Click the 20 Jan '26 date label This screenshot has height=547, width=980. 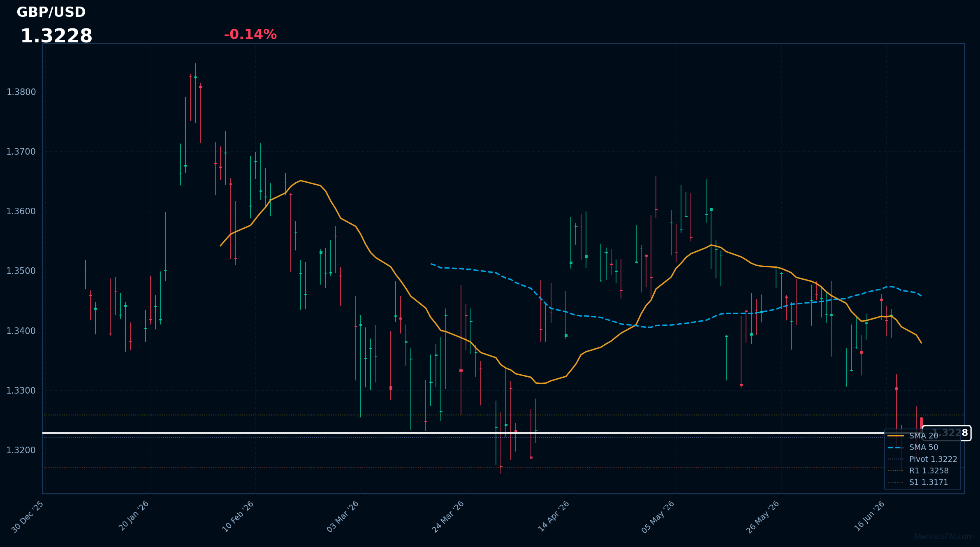(134, 516)
